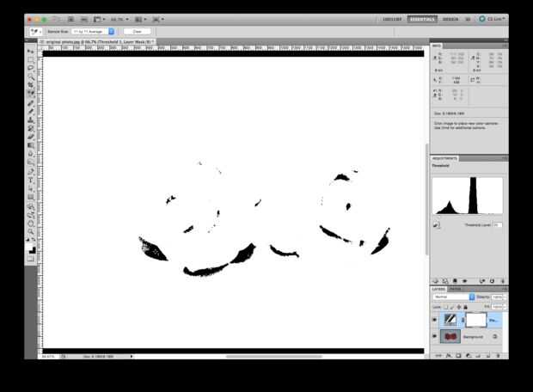The image size is (533, 392).
Task: Select the Gradient tool
Action: [x=31, y=145]
